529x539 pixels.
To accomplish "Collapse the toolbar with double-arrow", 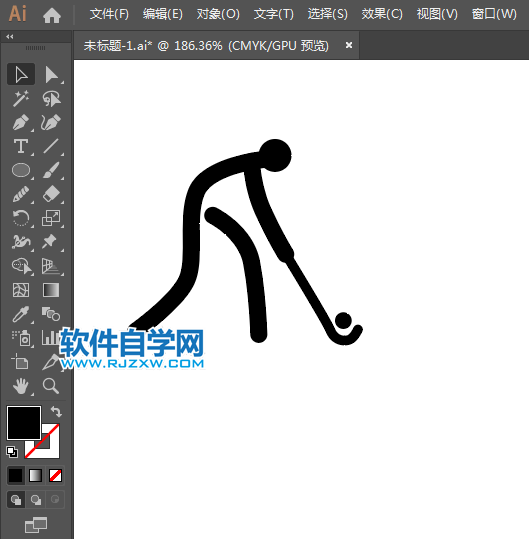I will [10, 37].
